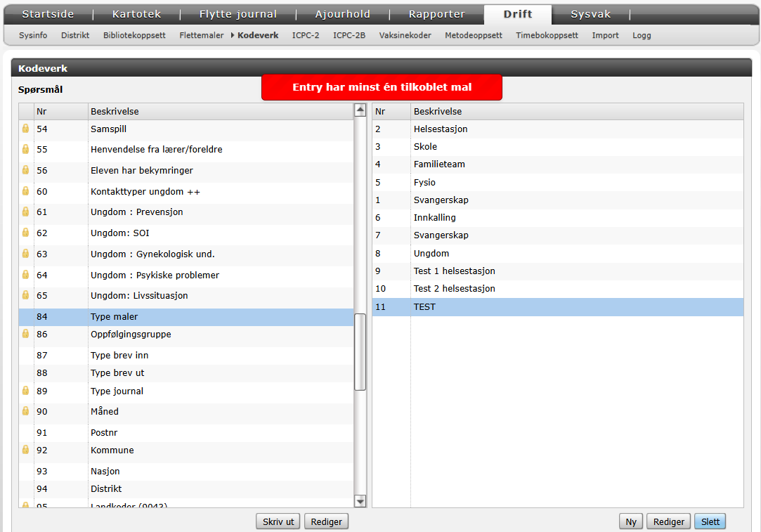Click the lock icon on Type journal row
The image size is (761, 532).
pyautogui.click(x=26, y=391)
